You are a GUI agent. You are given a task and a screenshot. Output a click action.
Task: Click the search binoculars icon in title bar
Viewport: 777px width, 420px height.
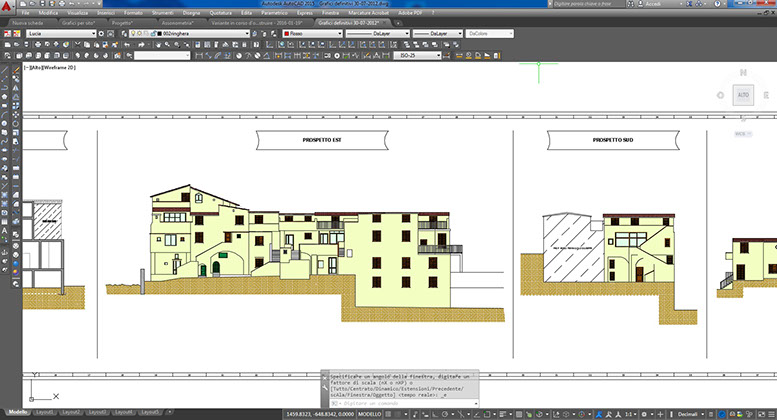coord(633,4)
